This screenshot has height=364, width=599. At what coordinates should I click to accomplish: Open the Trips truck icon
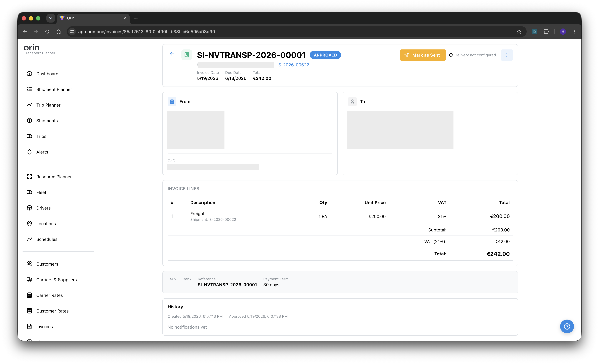(x=29, y=136)
